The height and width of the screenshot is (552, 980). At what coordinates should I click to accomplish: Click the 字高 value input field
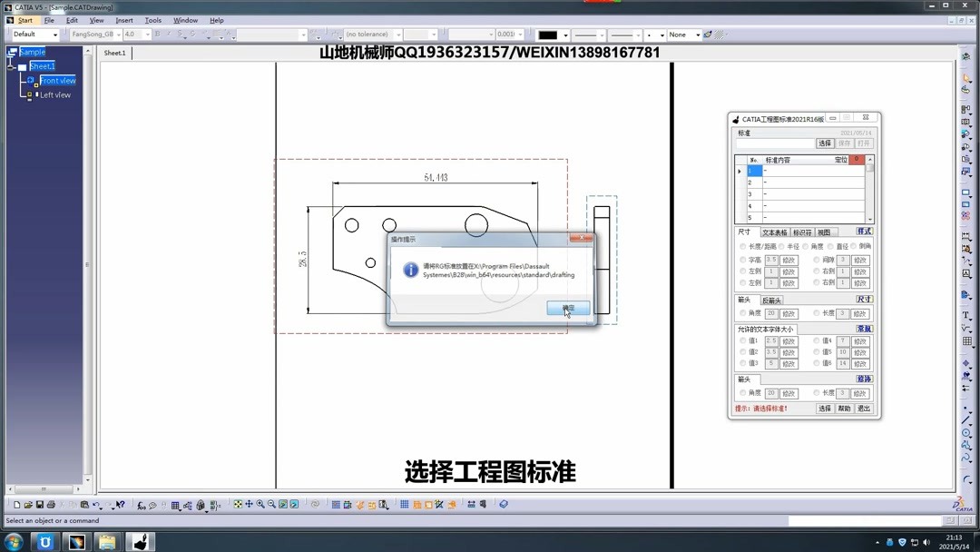tap(771, 259)
